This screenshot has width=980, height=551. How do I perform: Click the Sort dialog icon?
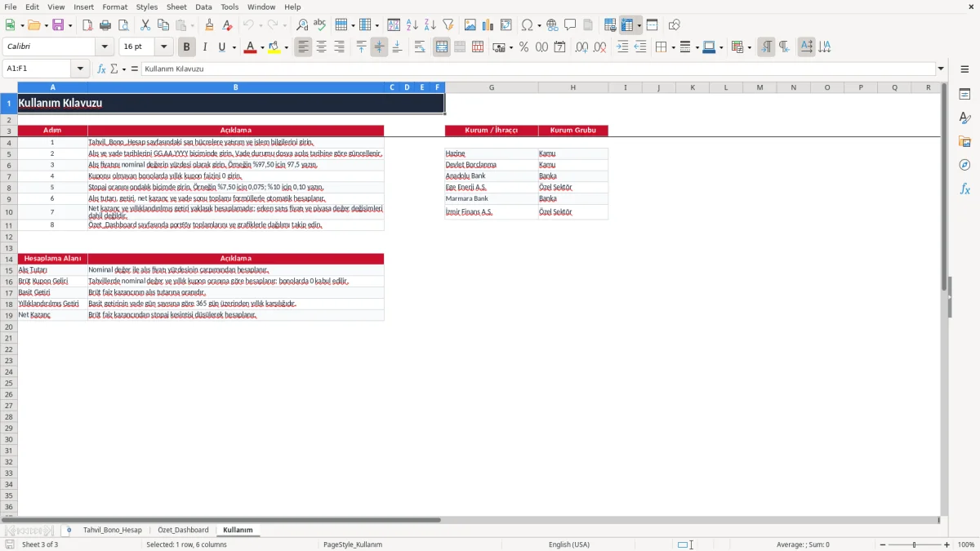point(394,25)
